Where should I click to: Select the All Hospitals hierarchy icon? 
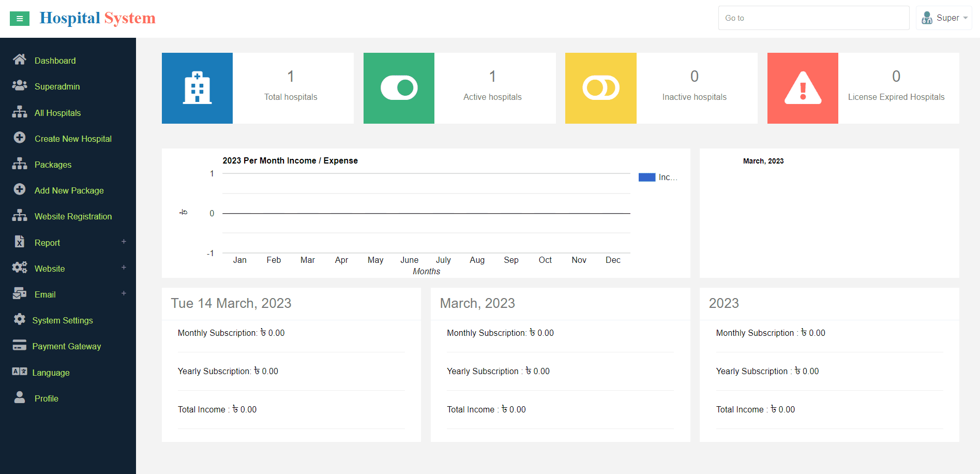20,112
